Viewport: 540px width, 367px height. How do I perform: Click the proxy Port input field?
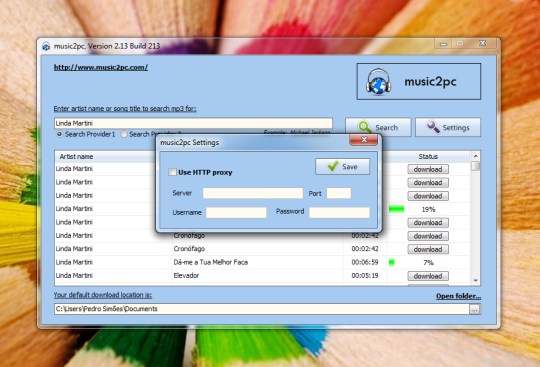339,193
